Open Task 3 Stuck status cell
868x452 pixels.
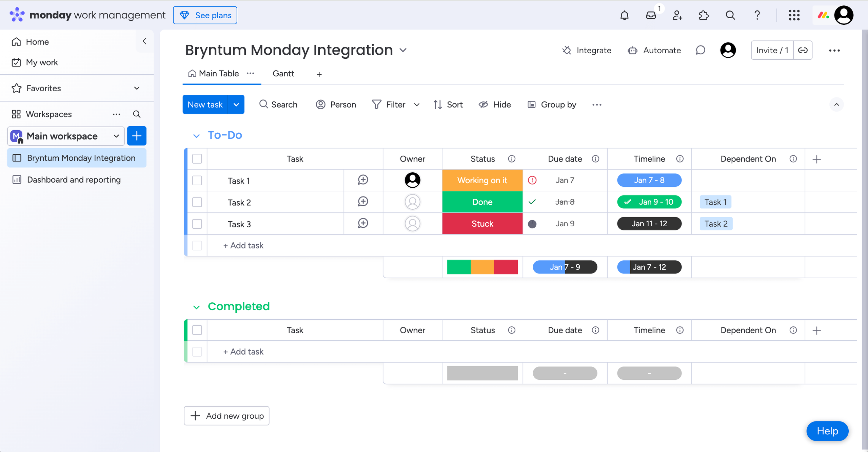[x=482, y=224]
